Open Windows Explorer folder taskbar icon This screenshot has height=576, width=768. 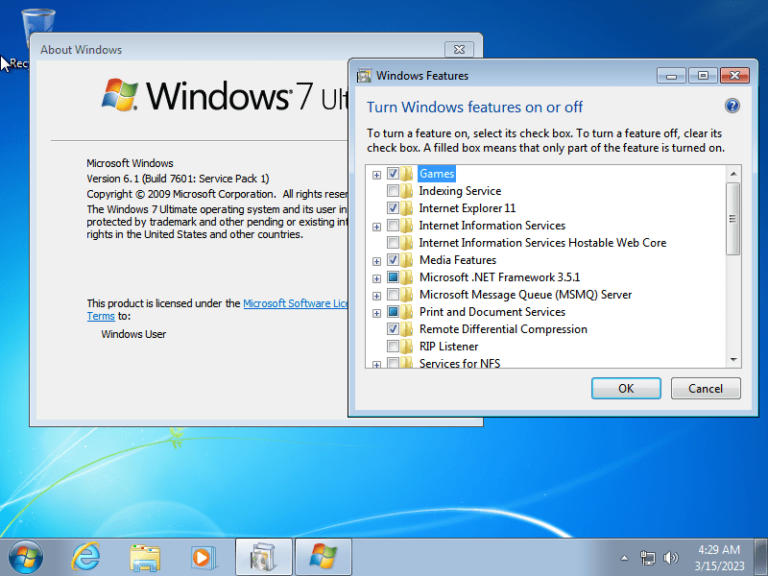pos(145,557)
